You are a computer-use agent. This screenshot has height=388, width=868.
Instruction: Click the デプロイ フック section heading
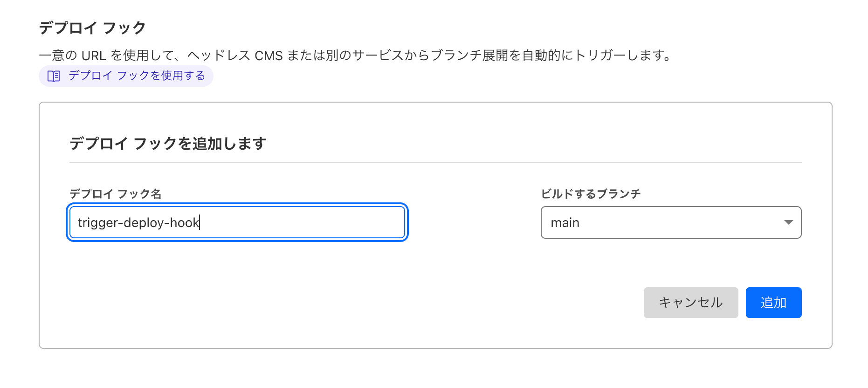[x=91, y=27]
